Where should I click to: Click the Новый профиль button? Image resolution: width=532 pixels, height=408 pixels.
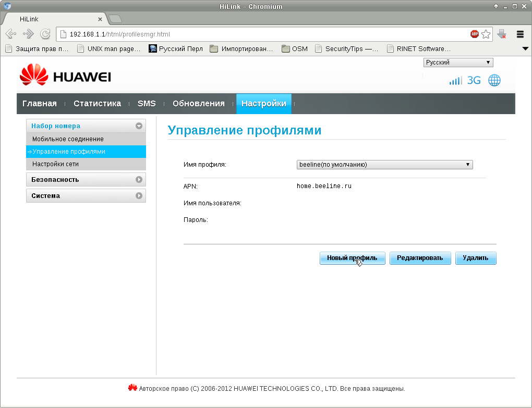[352, 258]
